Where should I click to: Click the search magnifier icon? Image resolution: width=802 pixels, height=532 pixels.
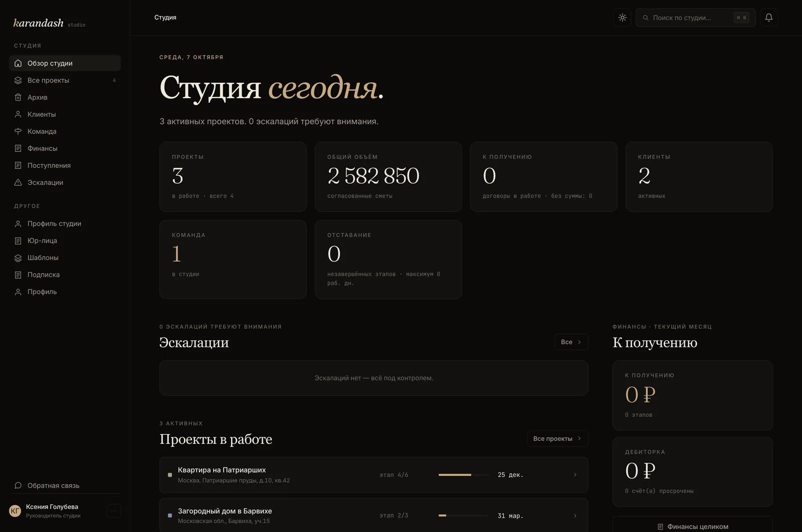tap(646, 18)
